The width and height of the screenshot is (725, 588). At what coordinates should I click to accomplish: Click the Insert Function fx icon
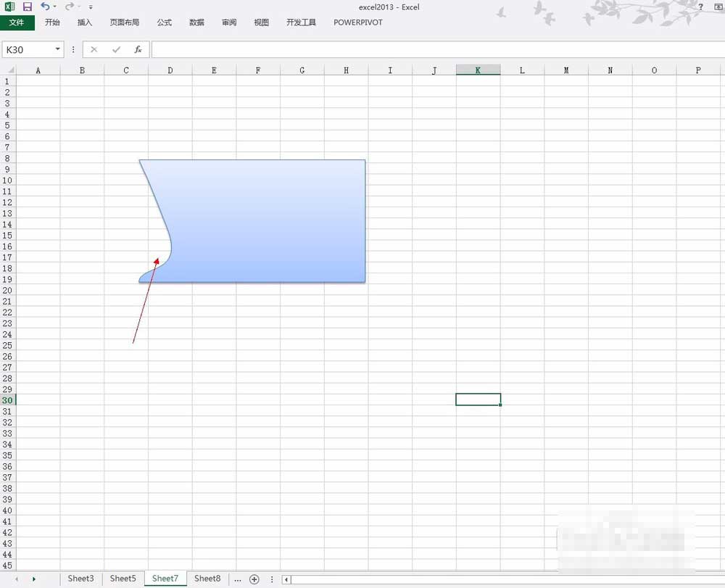pyautogui.click(x=138, y=49)
